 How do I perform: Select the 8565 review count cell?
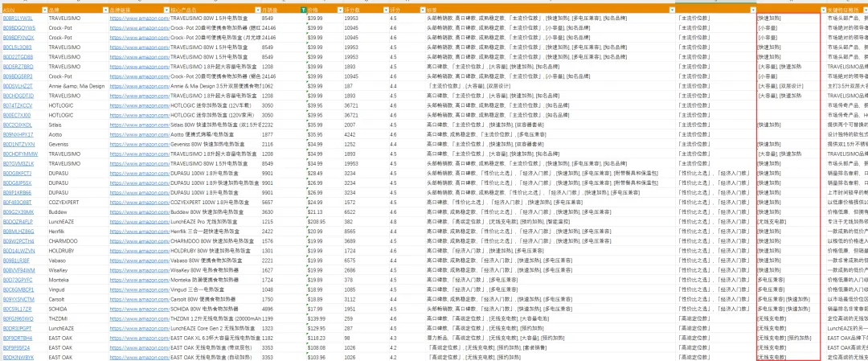pyautogui.click(x=366, y=232)
